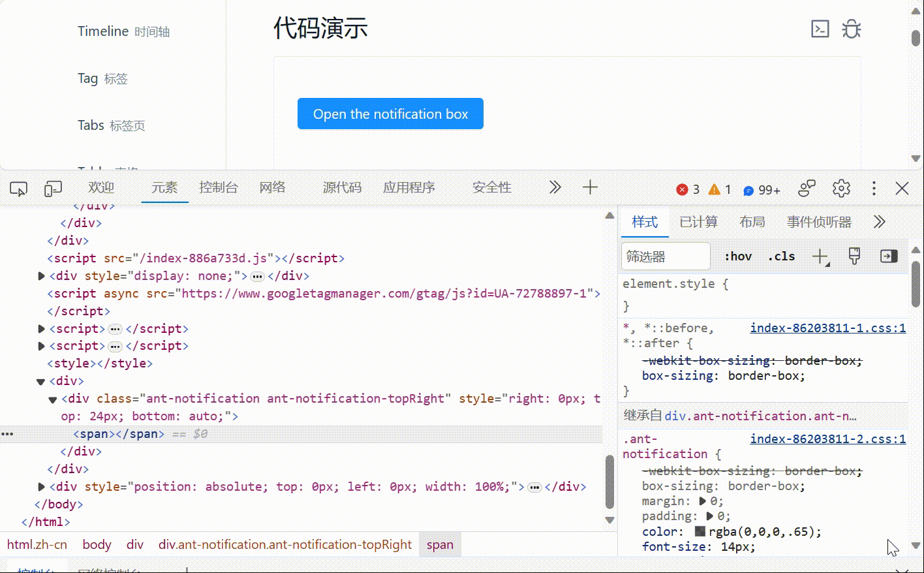Click the span breadcrumb item
Image resolution: width=924 pixels, height=573 pixels.
click(x=440, y=544)
